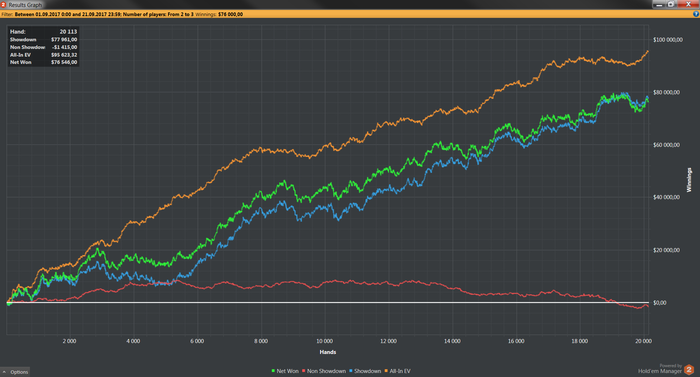
Task: Minimize the Results Graph window
Action: tap(659, 4)
